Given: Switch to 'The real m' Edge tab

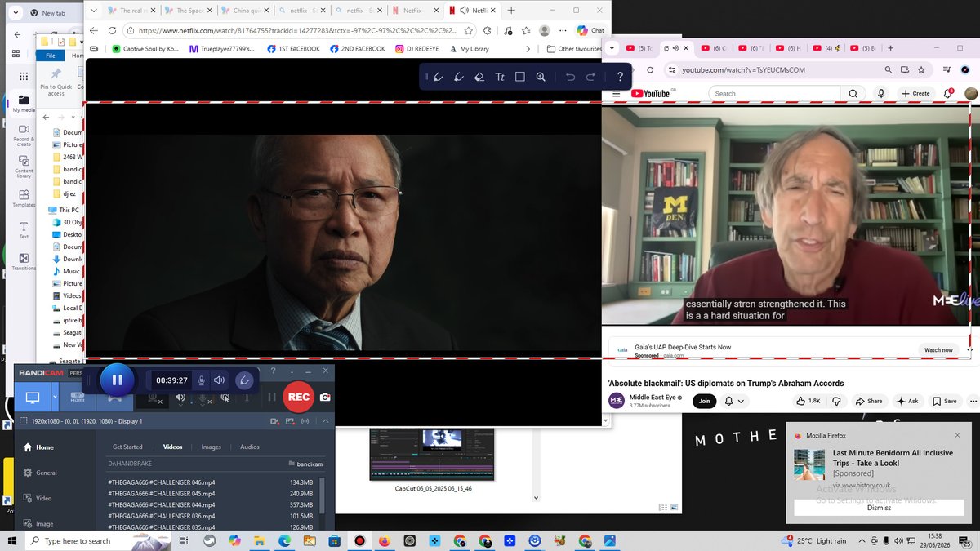Looking at the screenshot, I should [x=131, y=11].
